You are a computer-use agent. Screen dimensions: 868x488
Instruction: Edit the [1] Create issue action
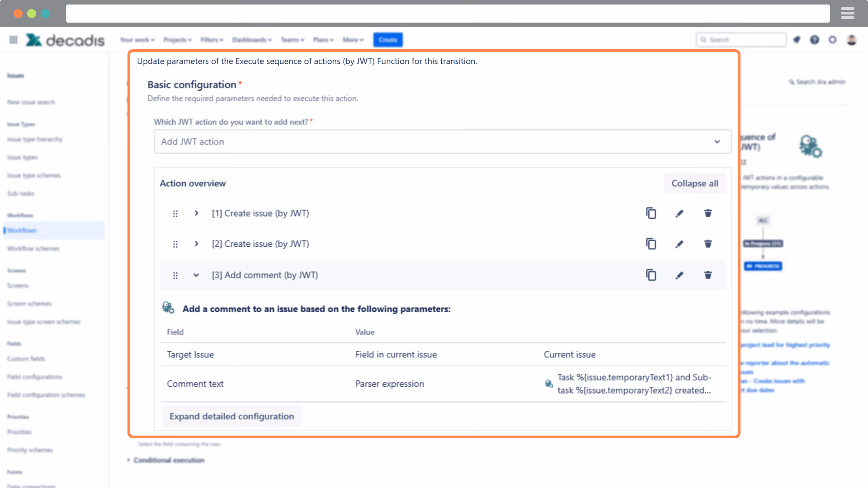[679, 213]
